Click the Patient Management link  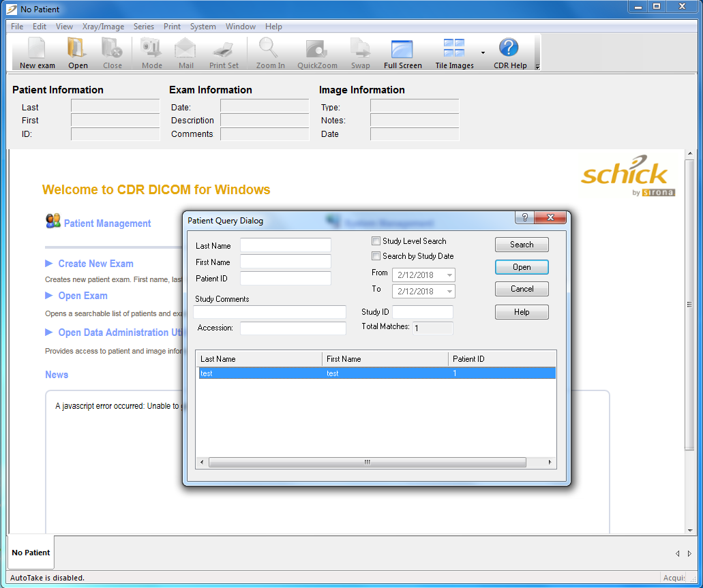click(107, 223)
